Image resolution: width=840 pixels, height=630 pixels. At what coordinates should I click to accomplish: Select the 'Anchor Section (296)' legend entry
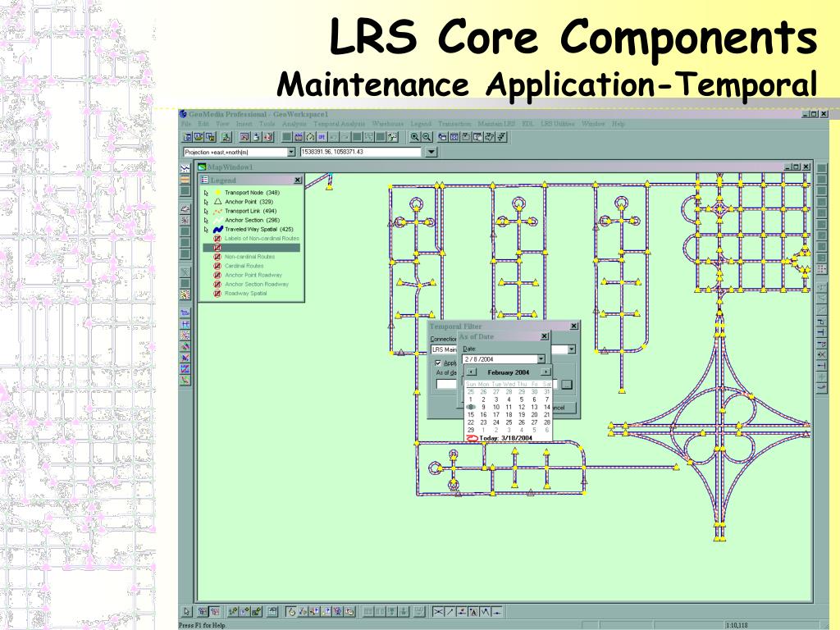(252, 220)
